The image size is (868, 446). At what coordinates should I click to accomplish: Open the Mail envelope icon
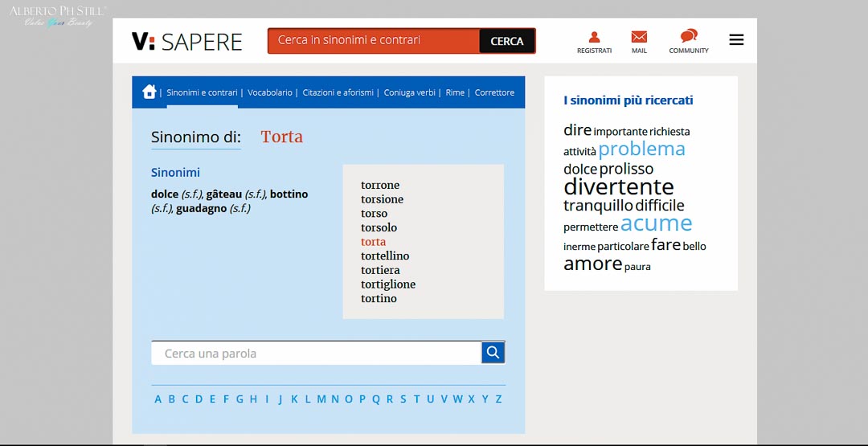coord(639,37)
